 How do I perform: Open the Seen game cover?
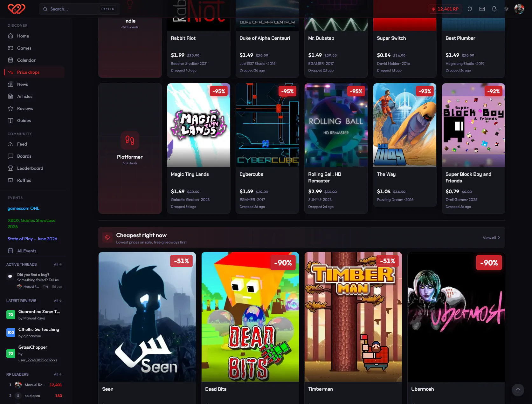147,317
